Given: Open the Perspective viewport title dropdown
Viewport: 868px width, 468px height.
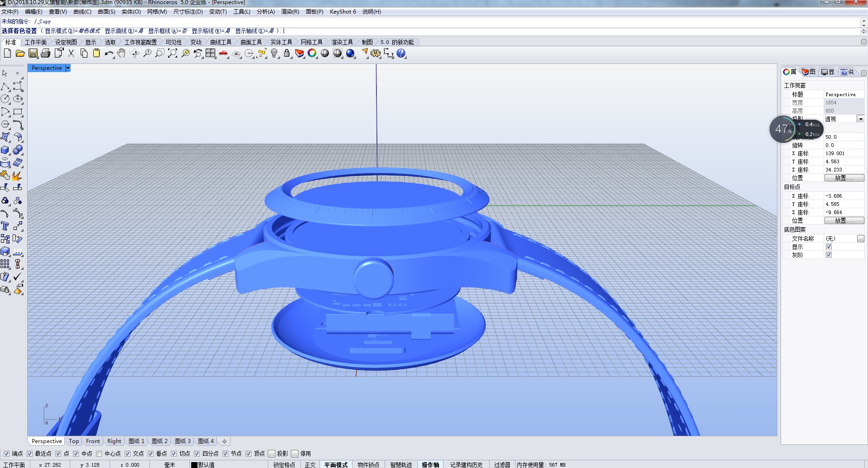Looking at the screenshot, I should [x=68, y=68].
